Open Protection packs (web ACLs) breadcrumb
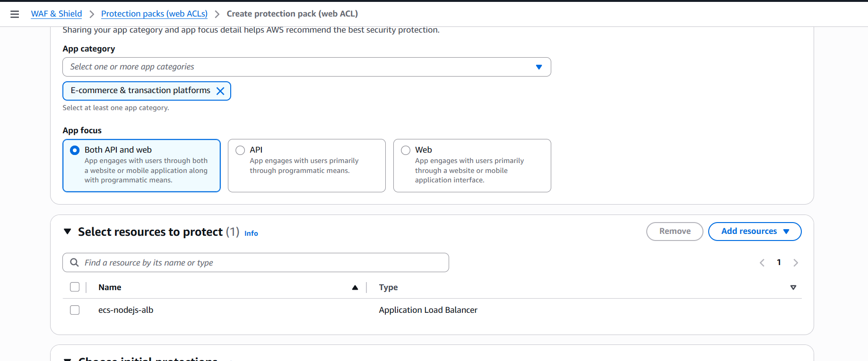Viewport: 868px width, 361px height. coord(154,13)
